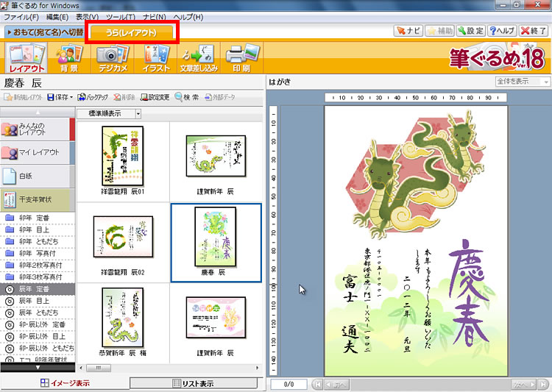This screenshot has height=392, width=552.
Task: Click the 保存 save toolbar item
Action: (60, 97)
